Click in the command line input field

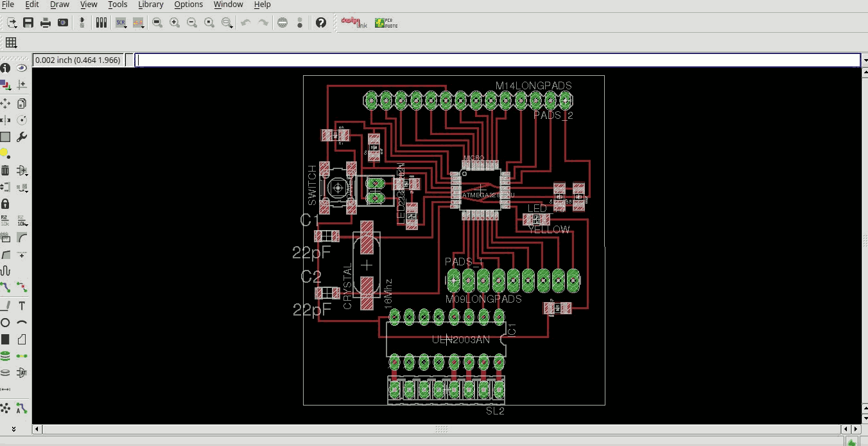[x=498, y=60]
